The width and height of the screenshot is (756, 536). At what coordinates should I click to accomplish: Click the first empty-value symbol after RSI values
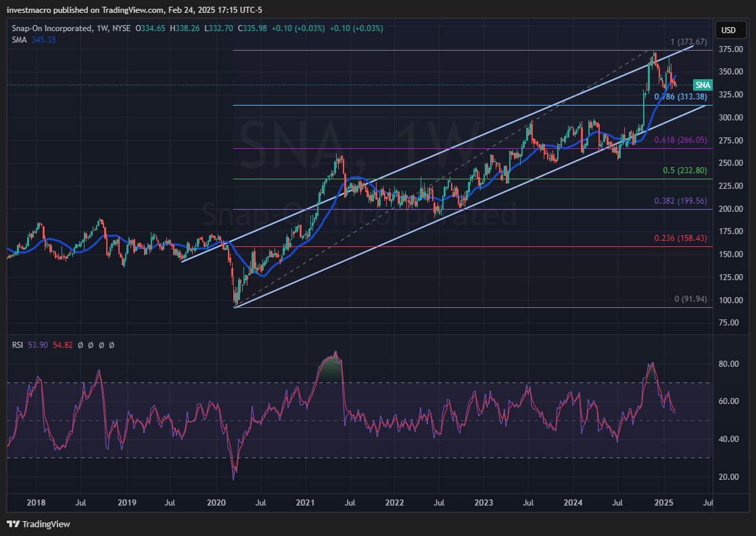coord(81,345)
